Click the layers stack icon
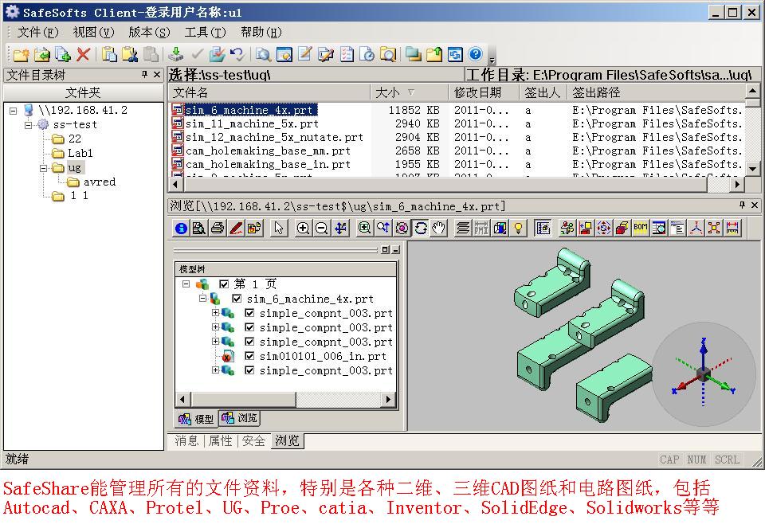Viewport: 765px width, 532px height. coord(462,228)
